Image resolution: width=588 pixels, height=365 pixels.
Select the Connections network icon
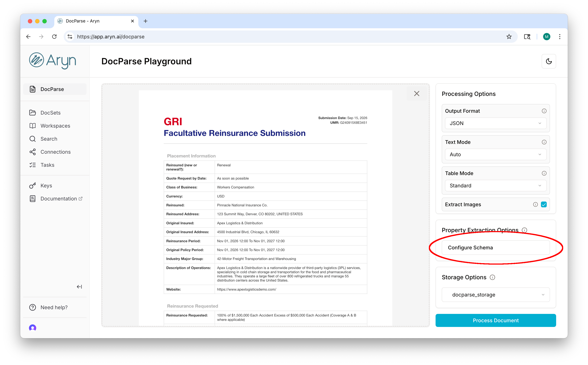pyautogui.click(x=33, y=152)
